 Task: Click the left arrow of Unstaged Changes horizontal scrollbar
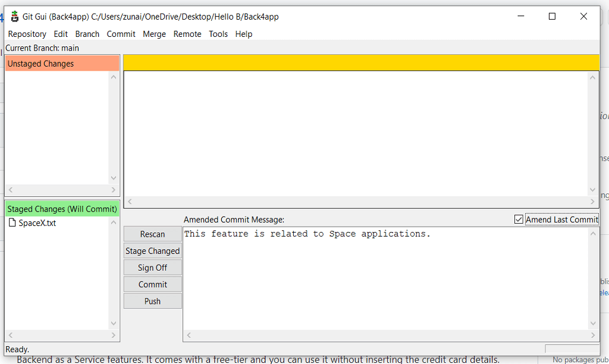click(11, 190)
